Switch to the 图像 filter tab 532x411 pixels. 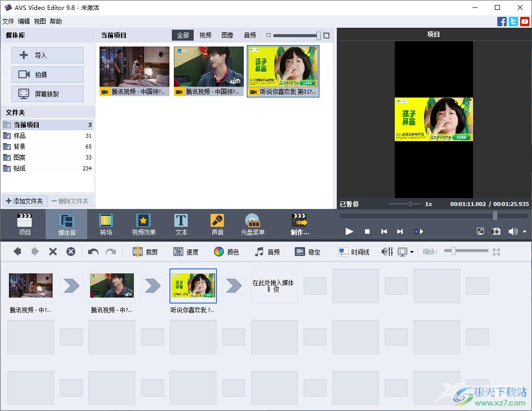point(227,35)
